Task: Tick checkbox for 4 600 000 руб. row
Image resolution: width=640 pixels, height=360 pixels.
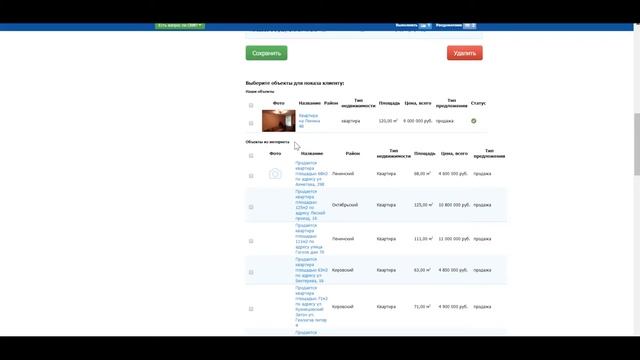Action: pyautogui.click(x=251, y=176)
